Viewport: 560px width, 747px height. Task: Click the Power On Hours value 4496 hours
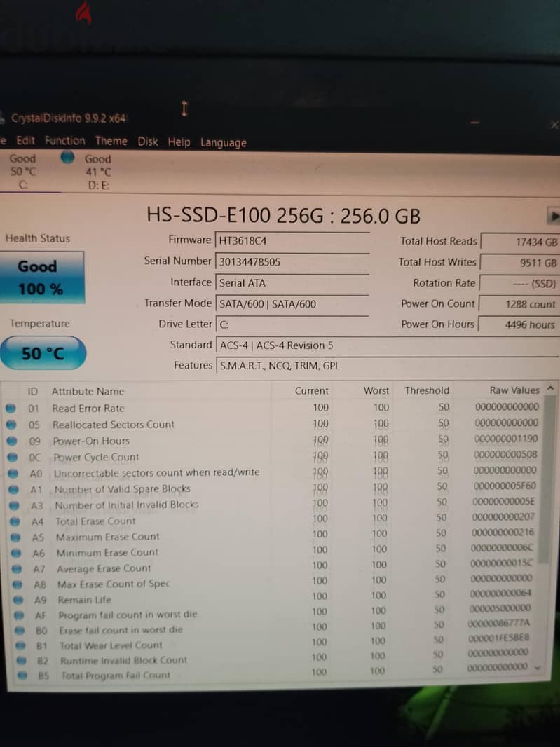point(519,324)
